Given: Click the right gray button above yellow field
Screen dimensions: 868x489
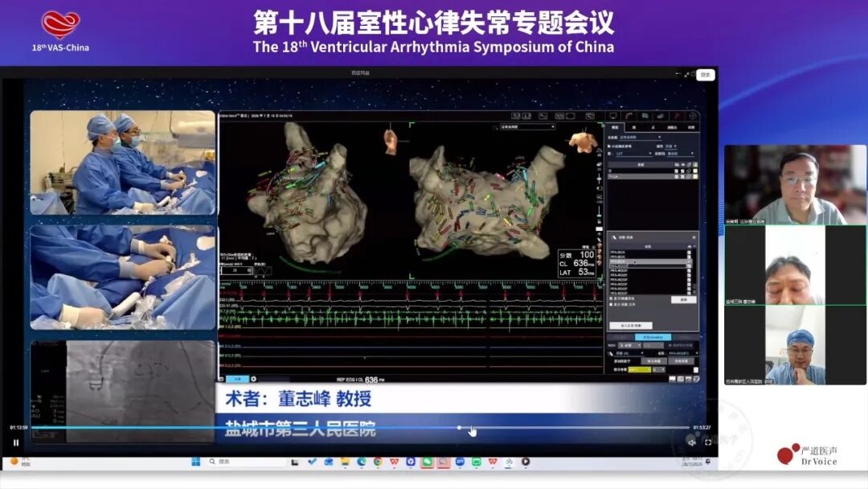Looking at the screenshot, I should [682, 361].
